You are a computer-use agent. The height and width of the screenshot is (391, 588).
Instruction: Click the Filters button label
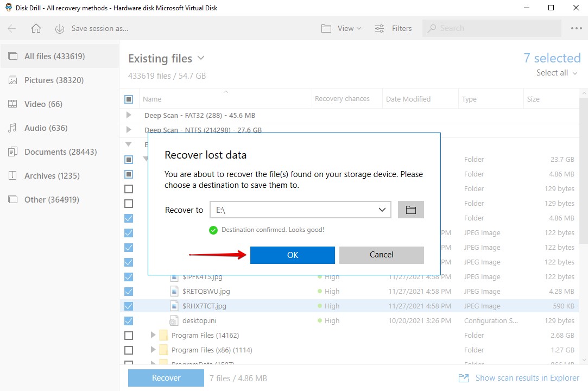402,29
